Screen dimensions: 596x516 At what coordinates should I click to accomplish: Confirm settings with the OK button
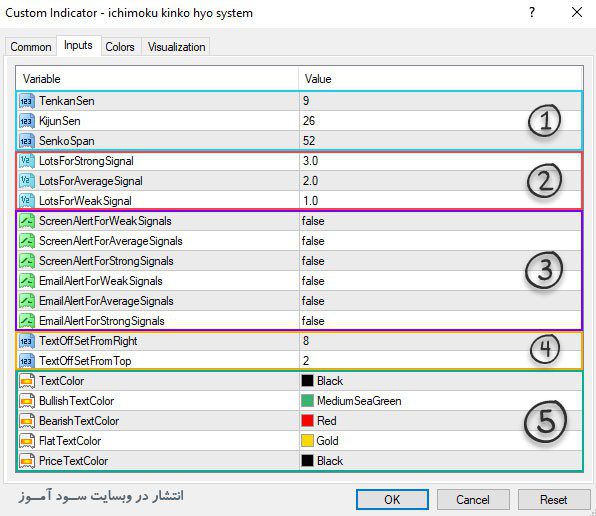coord(392,499)
